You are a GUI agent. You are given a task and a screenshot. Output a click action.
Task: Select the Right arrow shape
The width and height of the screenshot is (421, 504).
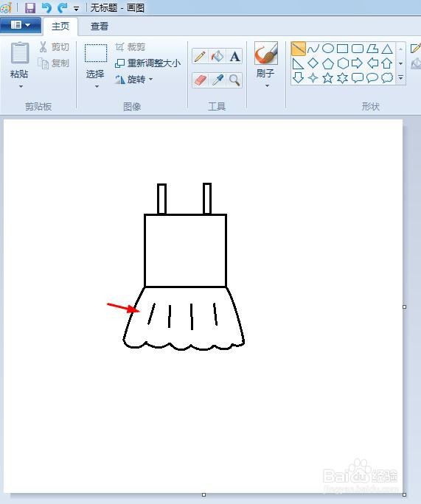click(358, 63)
